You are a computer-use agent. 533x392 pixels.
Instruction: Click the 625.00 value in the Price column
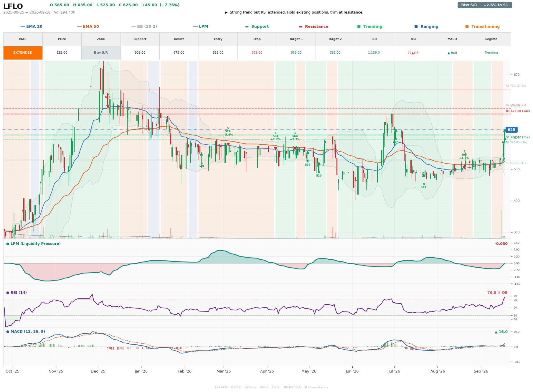[62, 53]
